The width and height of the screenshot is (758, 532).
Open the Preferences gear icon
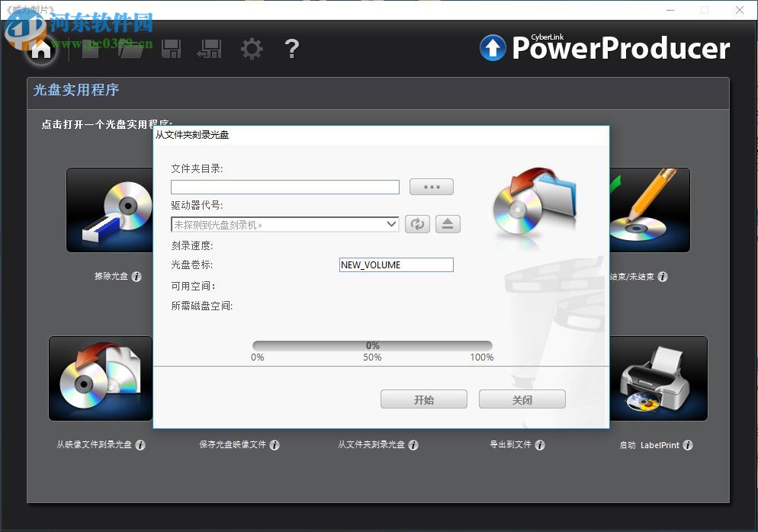click(252, 49)
